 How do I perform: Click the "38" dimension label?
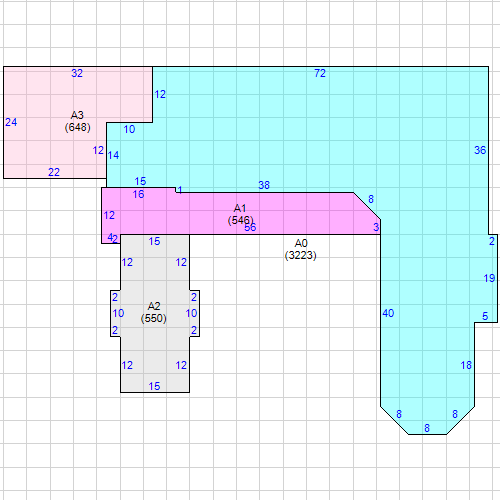click(264, 185)
